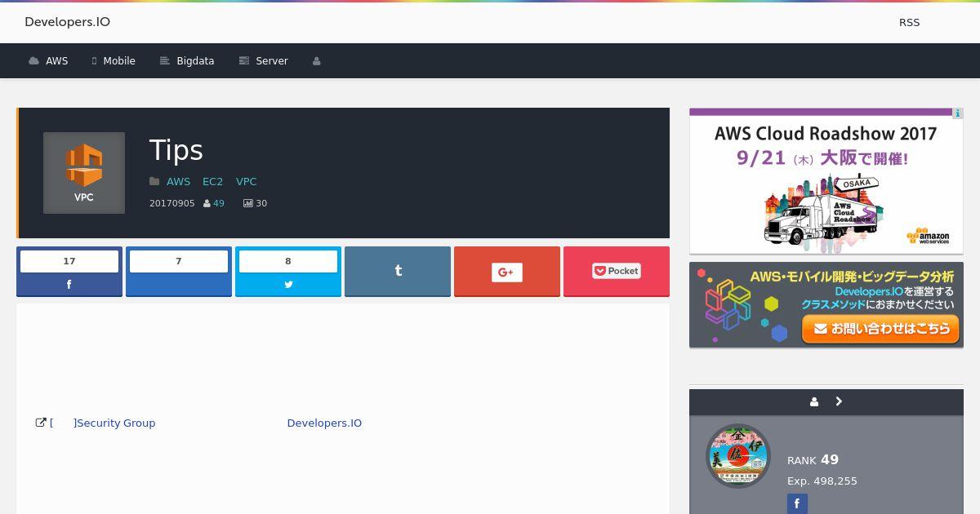980x514 pixels.
Task: Share article on Google Plus
Action: 507,271
